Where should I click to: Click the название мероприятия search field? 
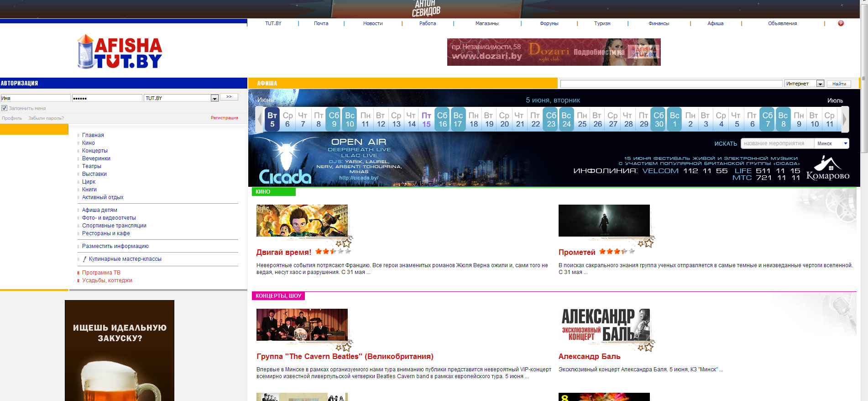pos(777,143)
